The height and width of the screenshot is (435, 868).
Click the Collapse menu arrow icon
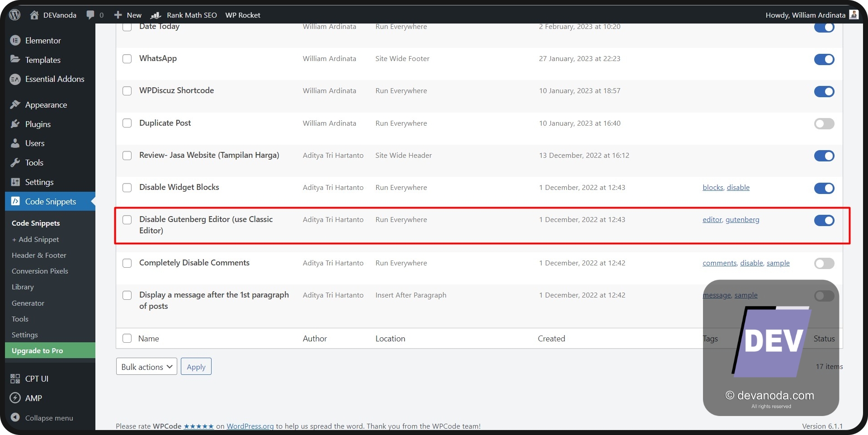(15, 417)
